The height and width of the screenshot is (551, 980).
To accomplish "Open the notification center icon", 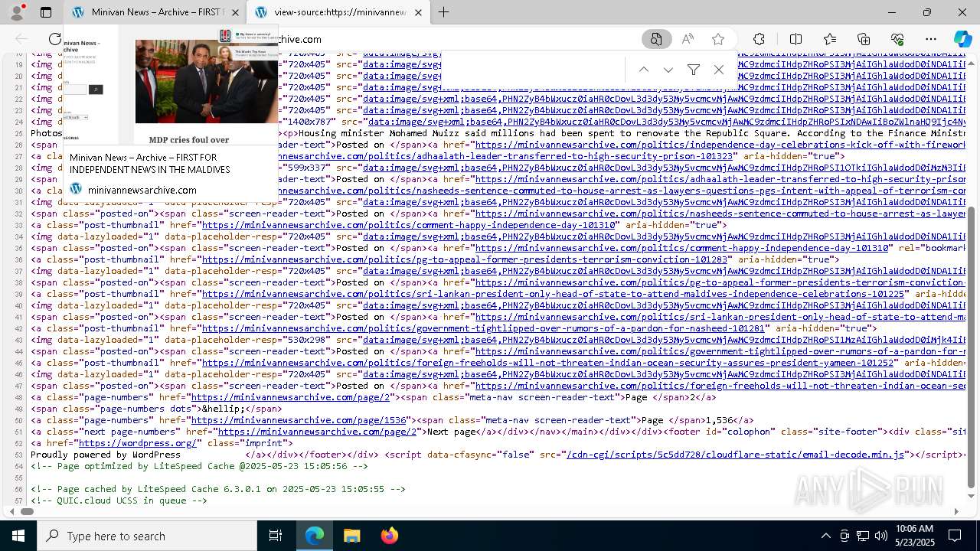I will pyautogui.click(x=955, y=536).
